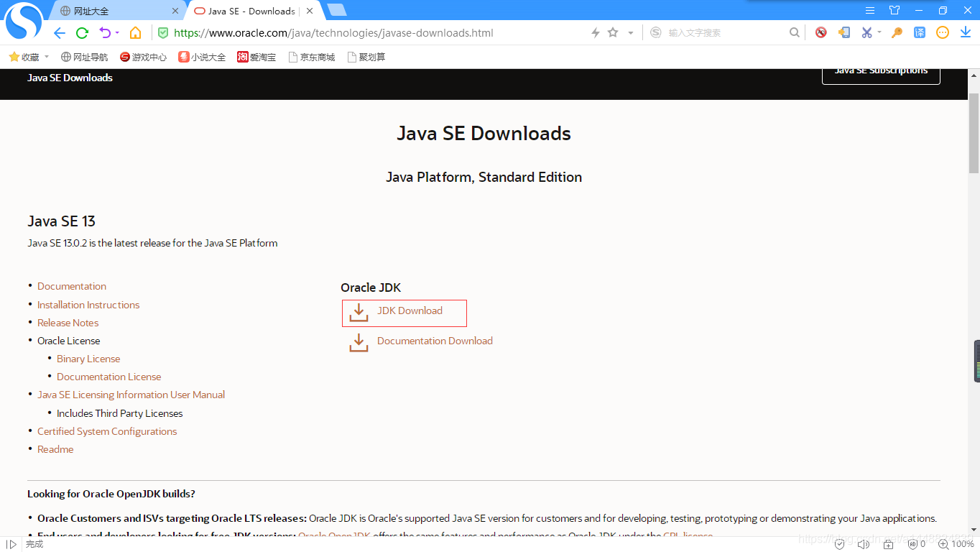Screen dimensions: 980x552
Task: Open the 小说大全 bookmark
Action: pos(202,57)
